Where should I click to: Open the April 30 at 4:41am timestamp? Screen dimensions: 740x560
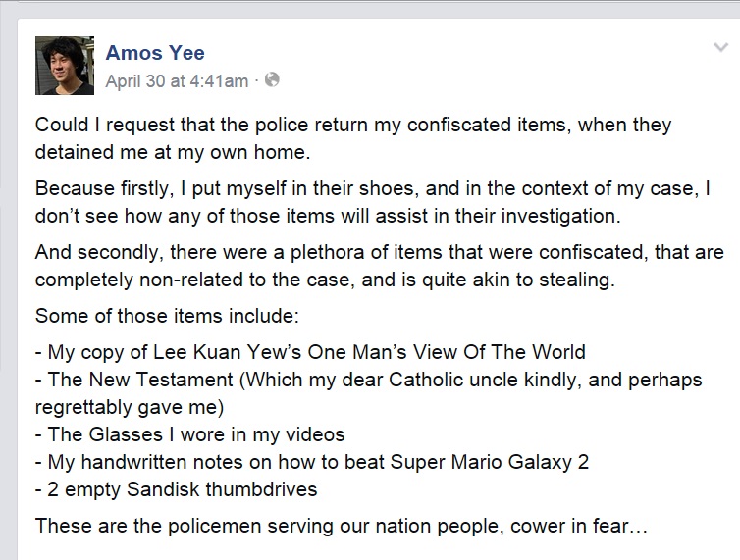[177, 81]
